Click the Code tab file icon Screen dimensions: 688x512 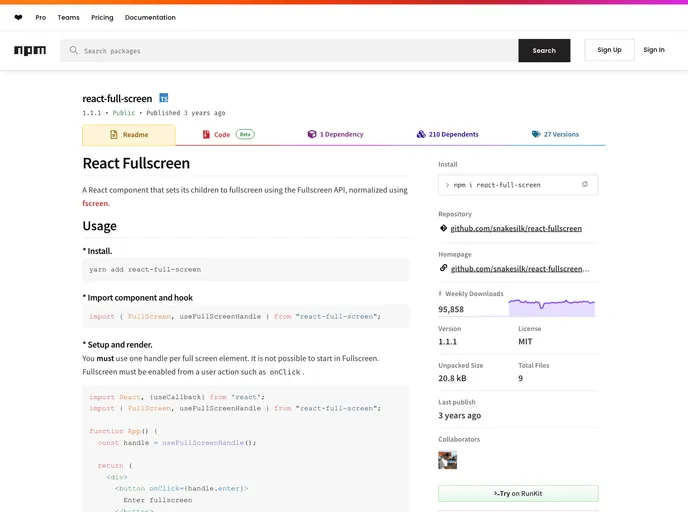click(206, 134)
